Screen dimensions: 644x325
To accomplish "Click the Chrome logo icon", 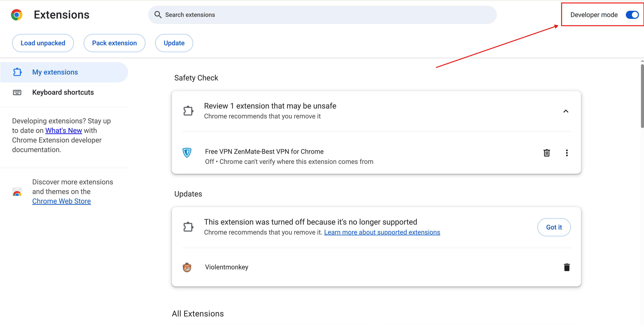I will tap(16, 15).
